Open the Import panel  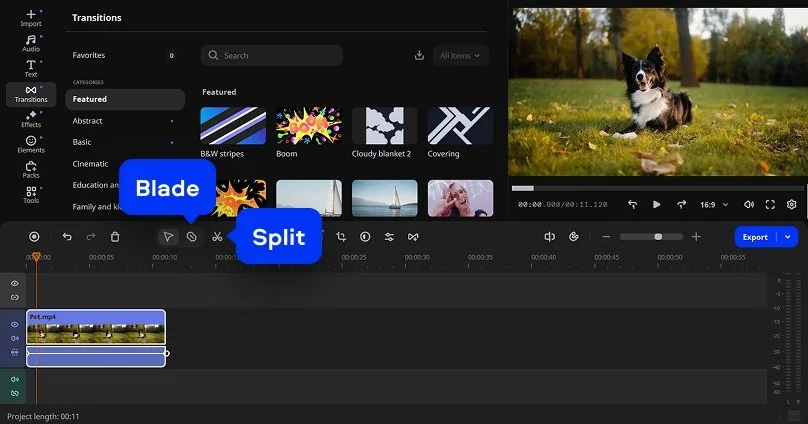[x=31, y=18]
